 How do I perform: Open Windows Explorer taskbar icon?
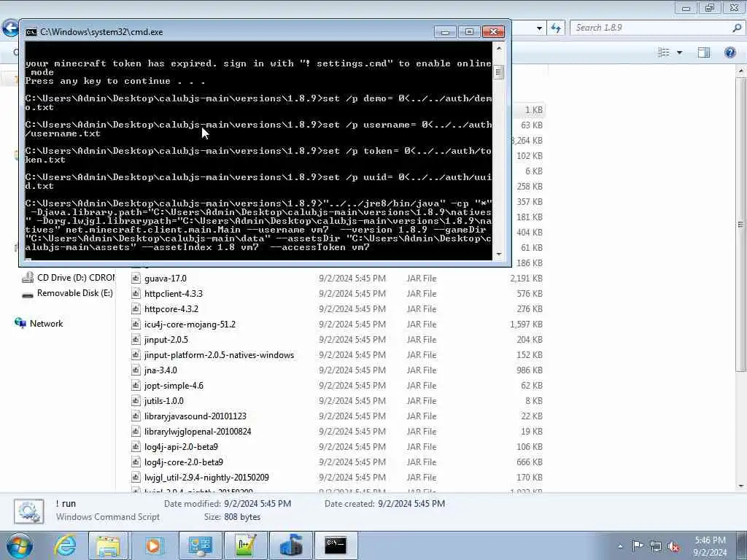[x=108, y=545]
